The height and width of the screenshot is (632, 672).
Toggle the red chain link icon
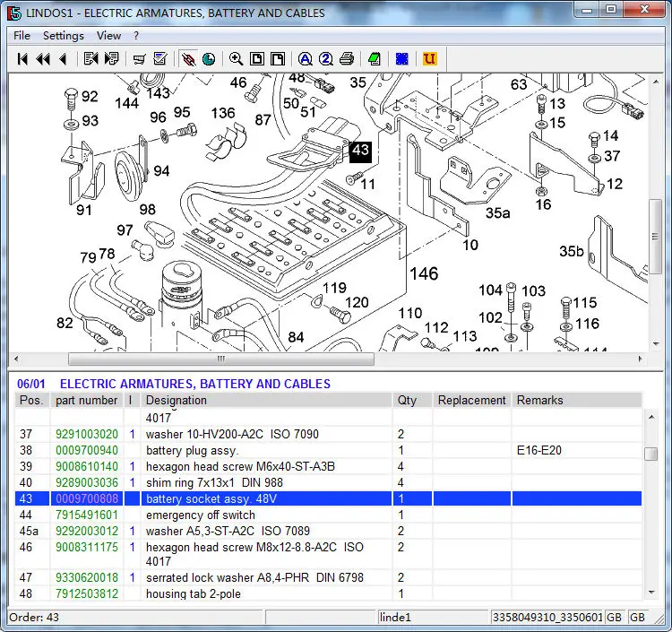click(x=188, y=59)
